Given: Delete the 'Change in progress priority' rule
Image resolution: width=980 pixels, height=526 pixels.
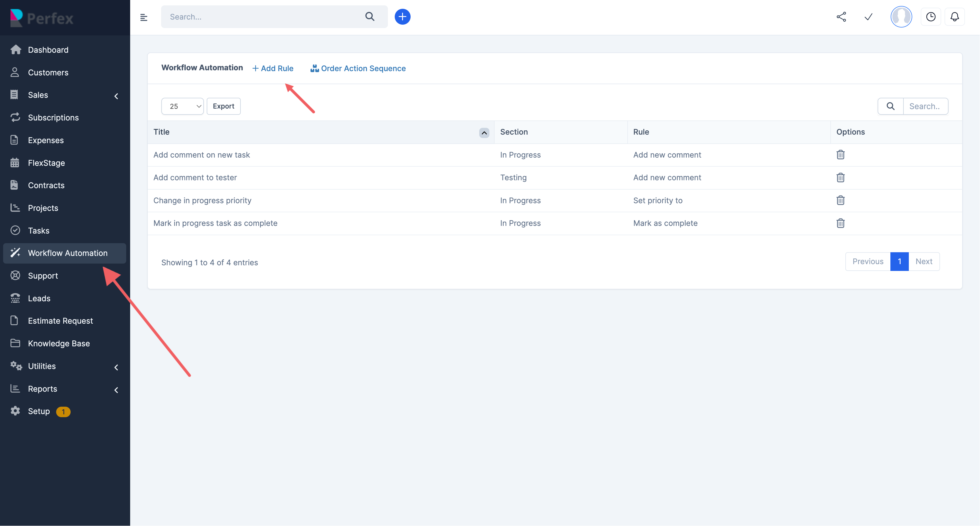Looking at the screenshot, I should point(840,200).
